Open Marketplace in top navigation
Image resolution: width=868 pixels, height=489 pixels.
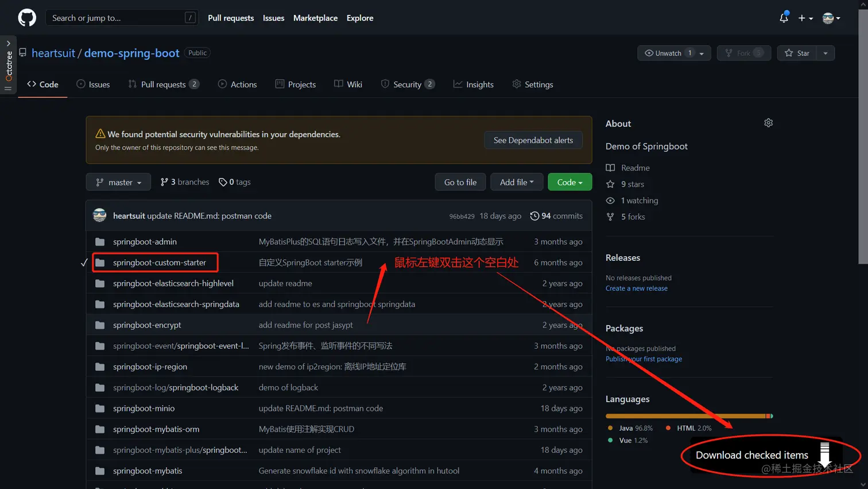pos(315,18)
